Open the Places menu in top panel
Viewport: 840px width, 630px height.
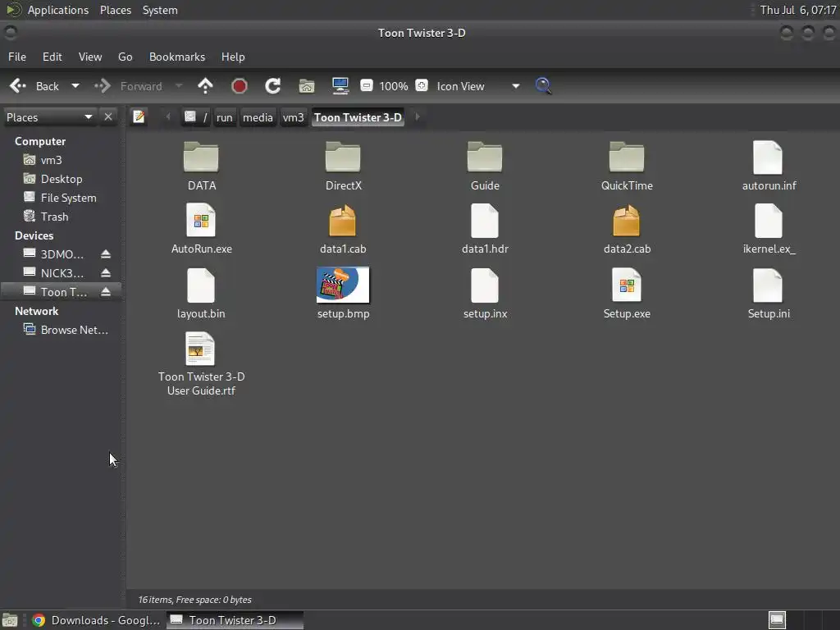tap(116, 10)
